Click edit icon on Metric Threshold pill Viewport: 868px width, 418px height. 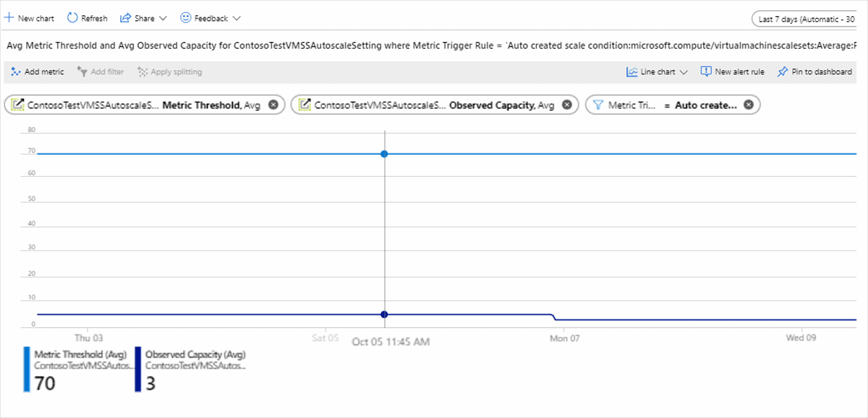tap(17, 105)
